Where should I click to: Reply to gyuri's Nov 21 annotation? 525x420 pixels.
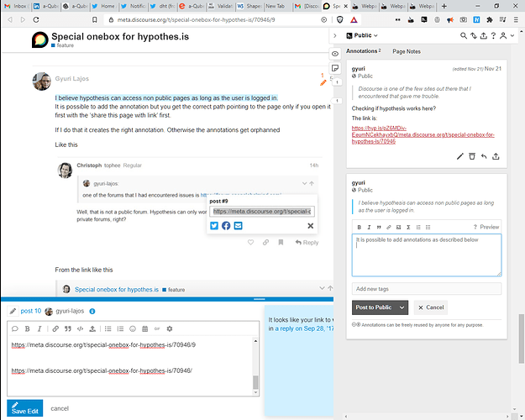pos(484,156)
